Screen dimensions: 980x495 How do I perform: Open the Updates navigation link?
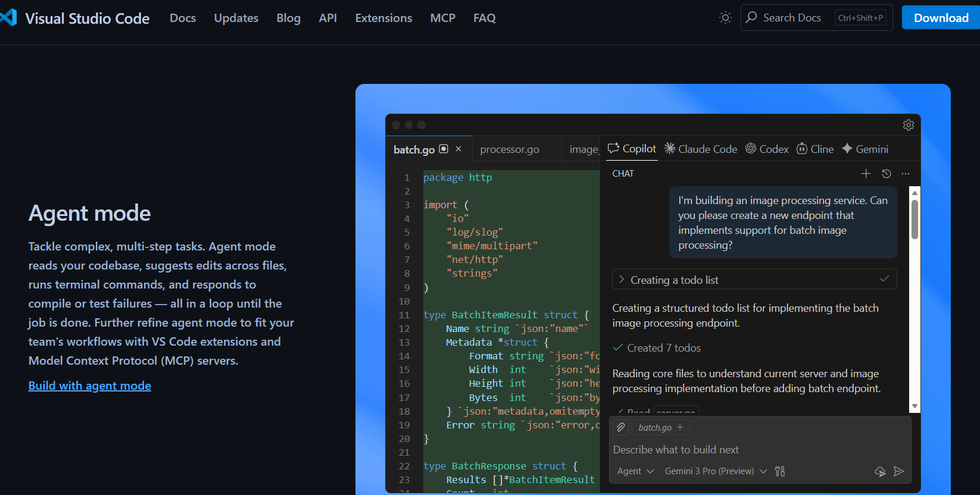pyautogui.click(x=236, y=18)
